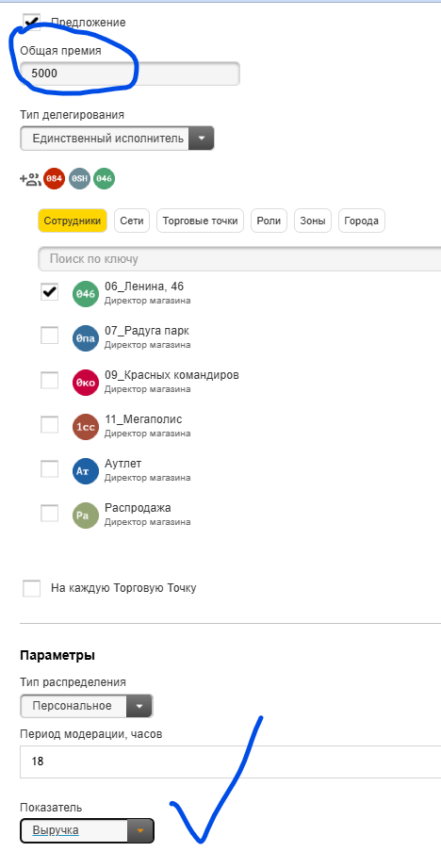Click the add participants icon
The width and height of the screenshot is (441, 868).
pos(30,179)
